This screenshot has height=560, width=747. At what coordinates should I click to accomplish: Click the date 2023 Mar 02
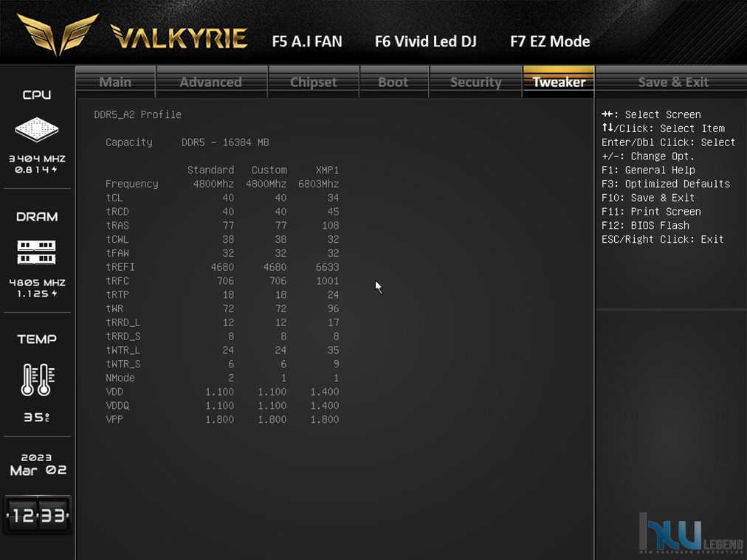click(38, 464)
